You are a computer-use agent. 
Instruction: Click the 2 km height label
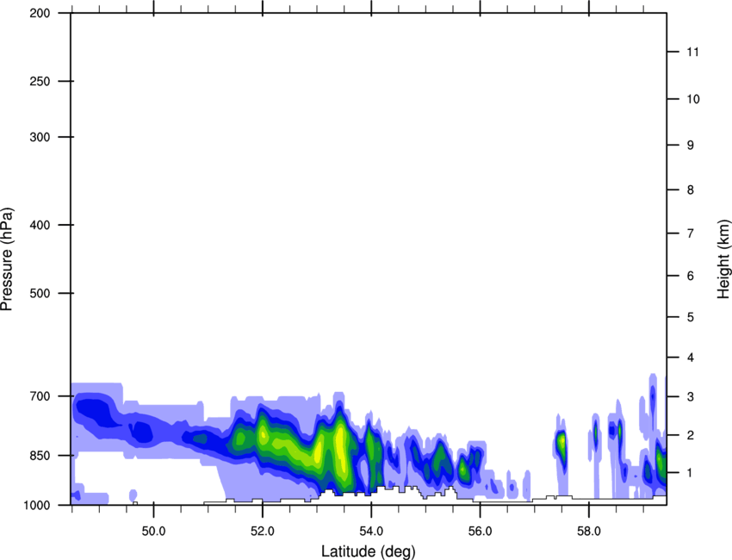pos(691,435)
